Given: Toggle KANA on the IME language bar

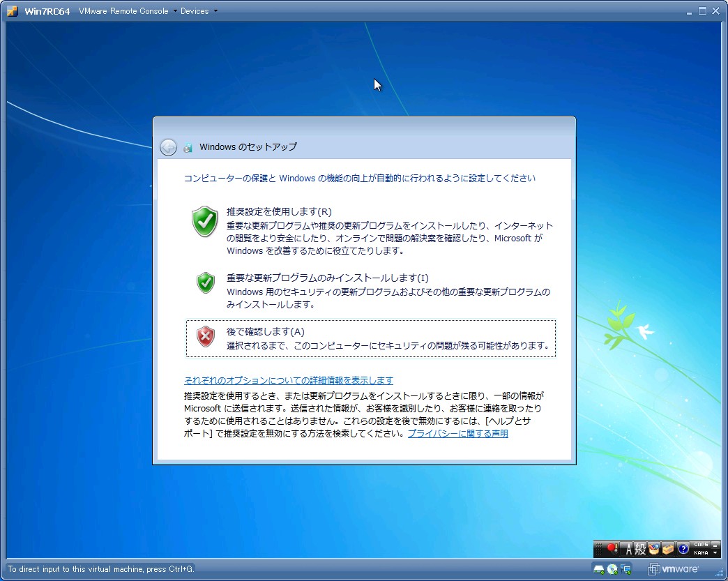Looking at the screenshot, I should pyautogui.click(x=701, y=552).
